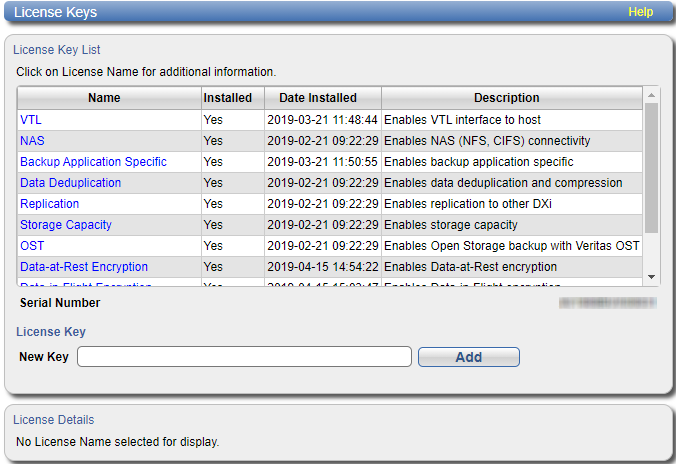Click the Add button

pyautogui.click(x=469, y=357)
